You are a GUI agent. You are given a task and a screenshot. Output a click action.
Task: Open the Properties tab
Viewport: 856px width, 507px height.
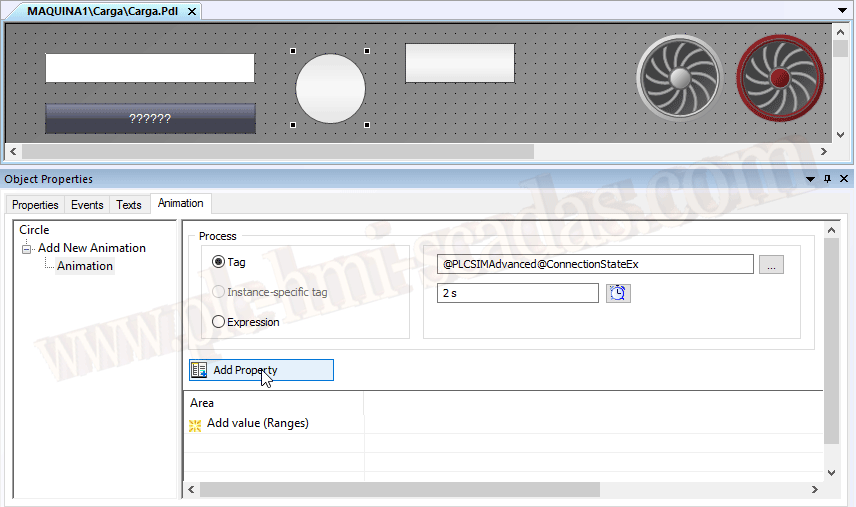coord(35,205)
